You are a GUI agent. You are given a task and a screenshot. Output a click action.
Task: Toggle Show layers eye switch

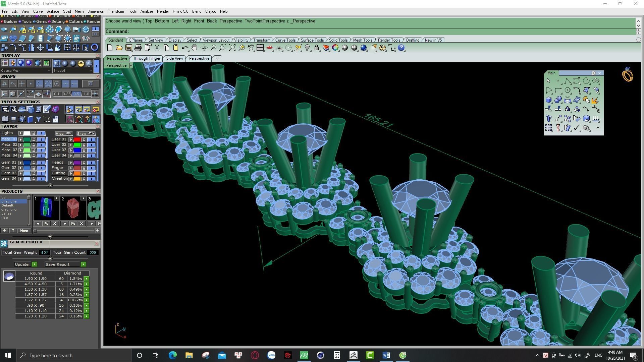(x=86, y=133)
